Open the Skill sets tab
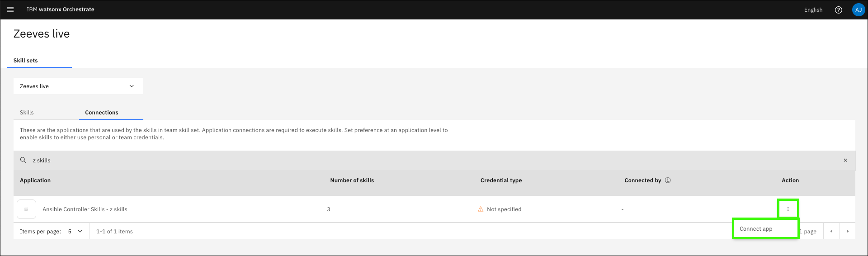Image resolution: width=868 pixels, height=256 pixels. pos(26,61)
